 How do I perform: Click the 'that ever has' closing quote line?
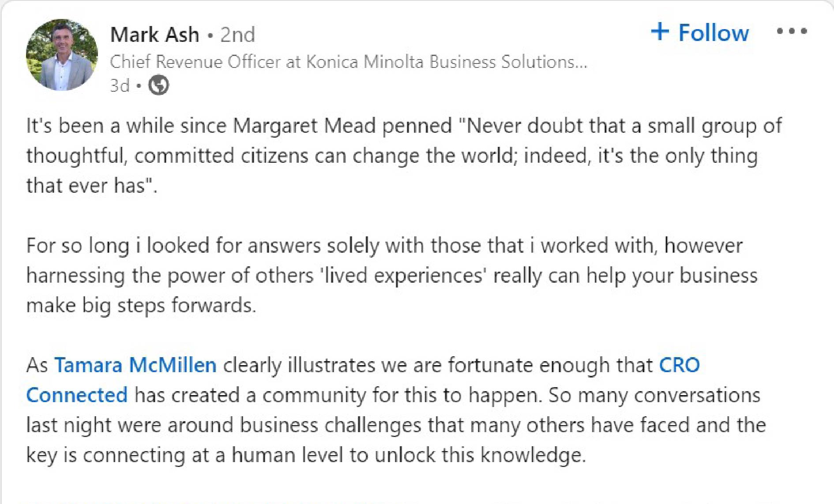(x=92, y=186)
